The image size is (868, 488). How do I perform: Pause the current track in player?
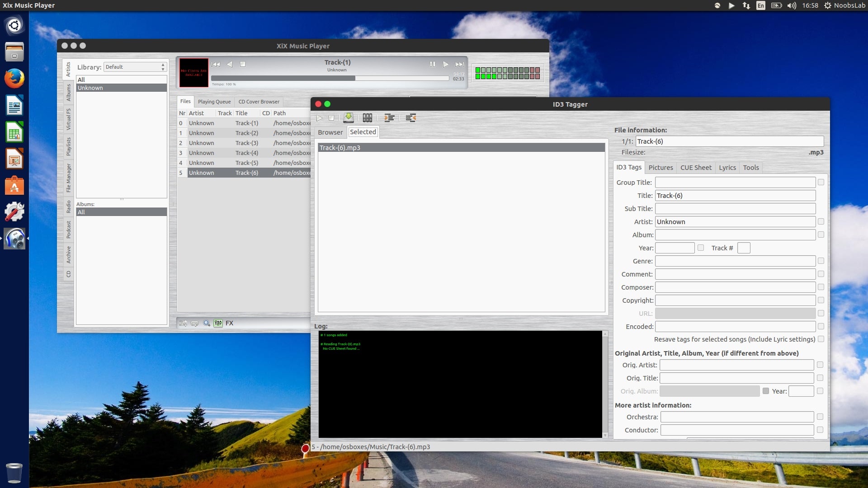(433, 64)
